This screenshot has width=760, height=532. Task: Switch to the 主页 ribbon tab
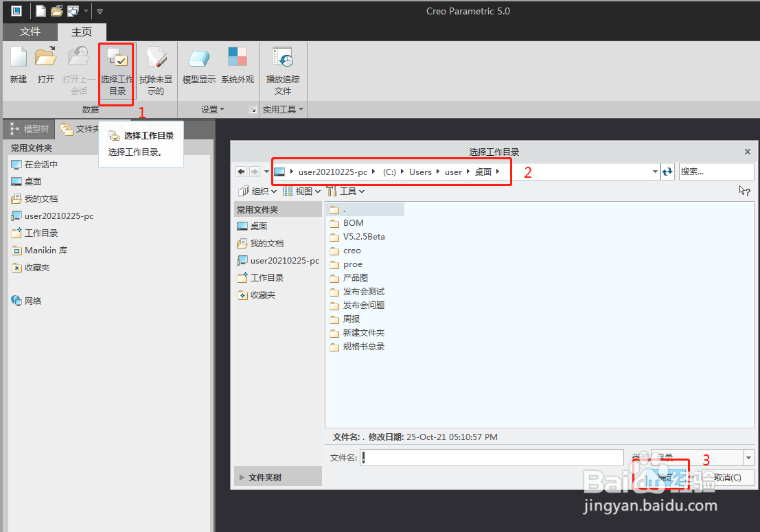(x=82, y=32)
